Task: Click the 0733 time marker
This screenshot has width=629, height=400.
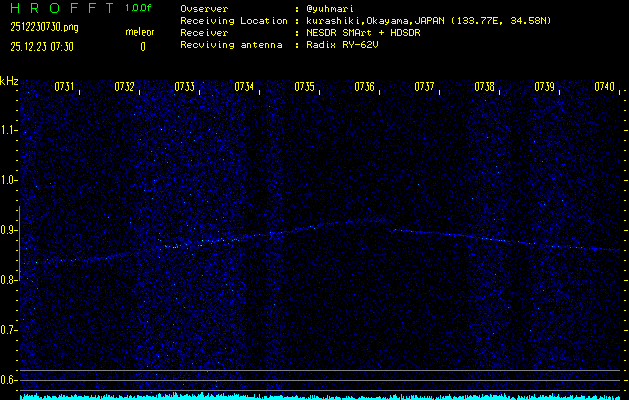Action: 184,87
